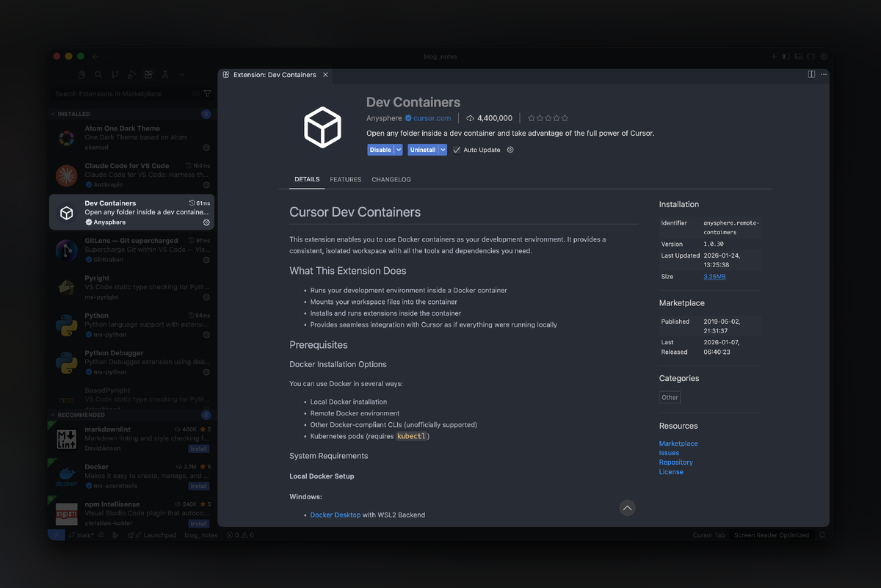The height and width of the screenshot is (588, 881).
Task: Open the Run and Debug view icon
Action: [x=132, y=74]
